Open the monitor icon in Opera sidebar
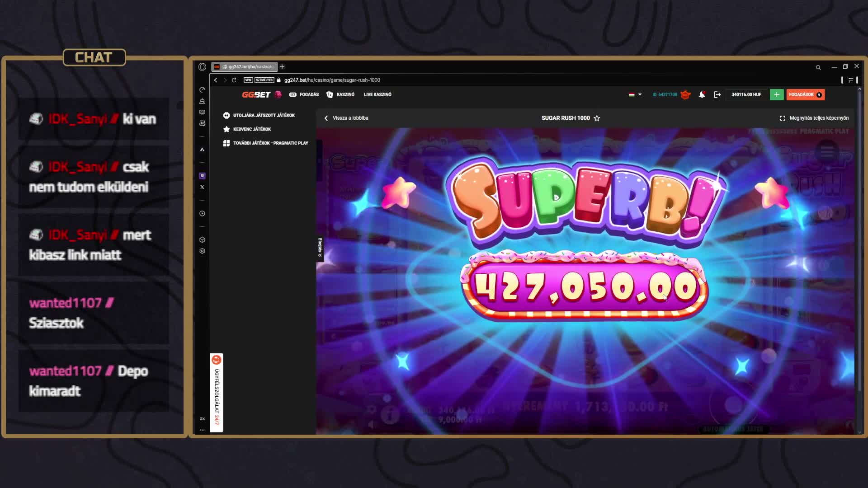 point(202,112)
